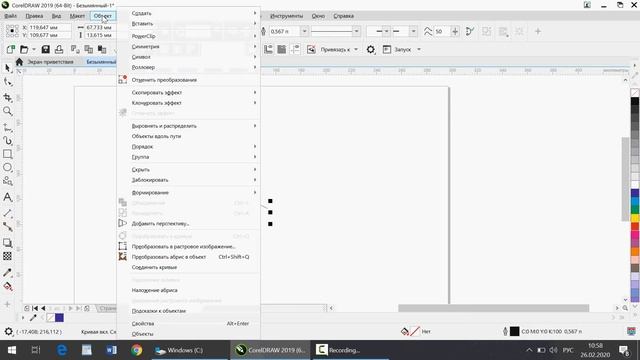Expand Выровнять и распределить submenu
The image size is (640, 360).
coord(189,126)
